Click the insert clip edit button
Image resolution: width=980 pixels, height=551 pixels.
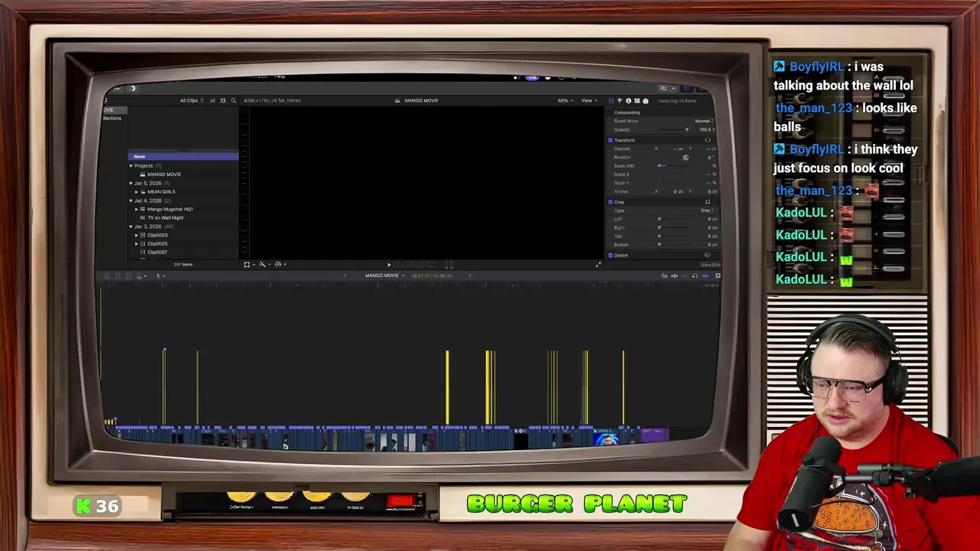point(118,275)
